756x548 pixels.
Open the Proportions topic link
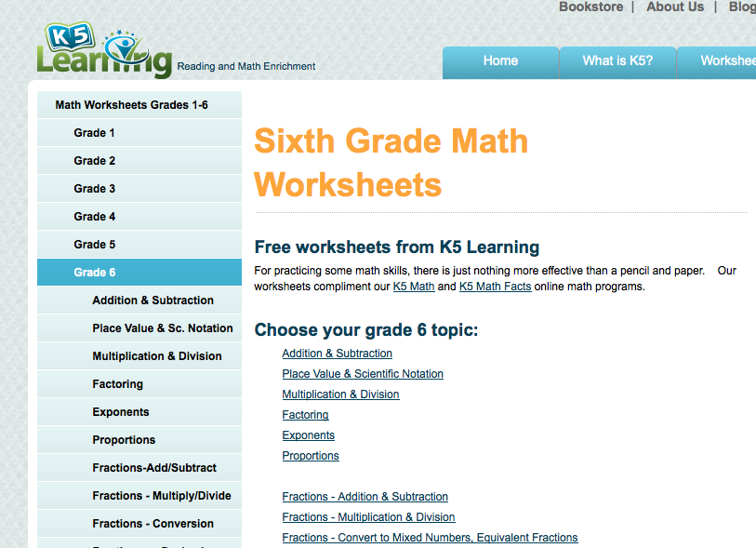pyautogui.click(x=311, y=456)
